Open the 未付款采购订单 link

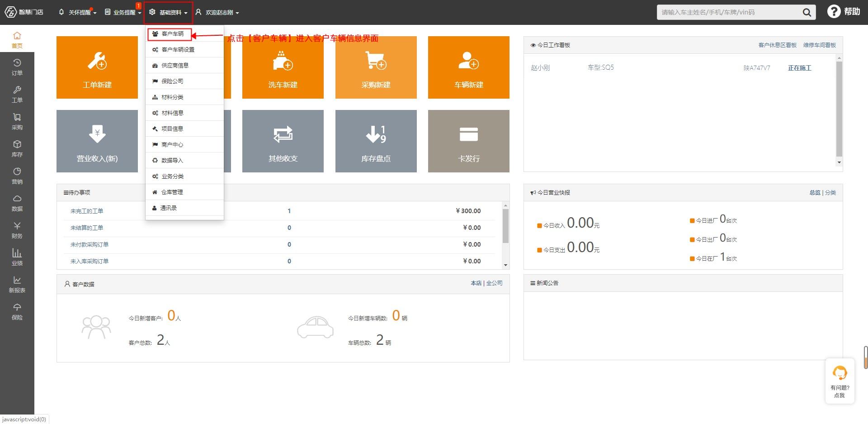[90, 245]
